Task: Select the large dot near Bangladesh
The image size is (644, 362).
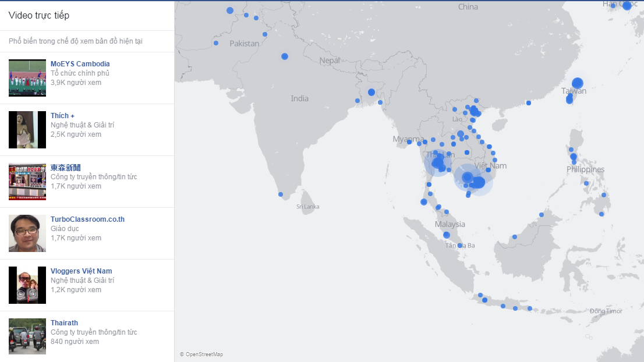Action: (371, 93)
